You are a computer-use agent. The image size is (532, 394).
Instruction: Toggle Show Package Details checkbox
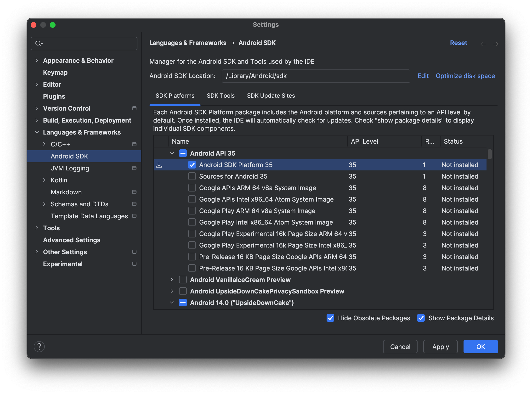(421, 318)
